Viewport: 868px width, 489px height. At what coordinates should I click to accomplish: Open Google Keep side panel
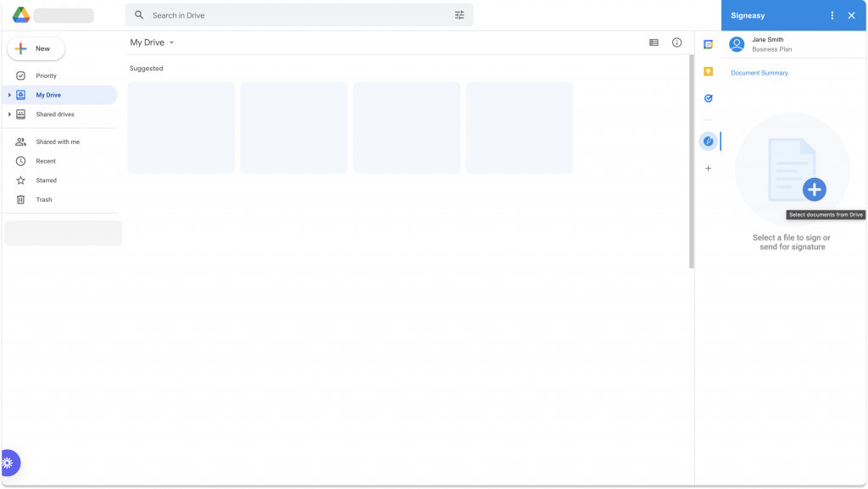709,72
